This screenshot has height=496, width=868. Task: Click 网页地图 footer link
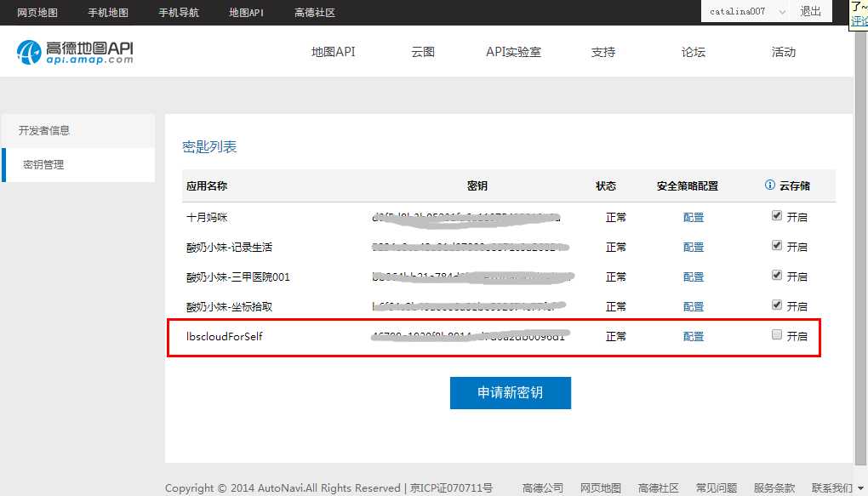tap(601, 487)
